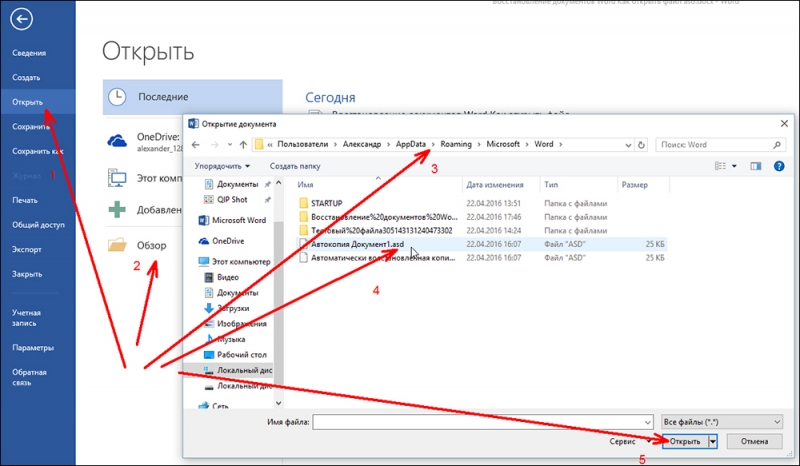Select folder Тестовый%20файла305143131240473302
Image resolution: width=800 pixels, height=466 pixels.
(381, 231)
